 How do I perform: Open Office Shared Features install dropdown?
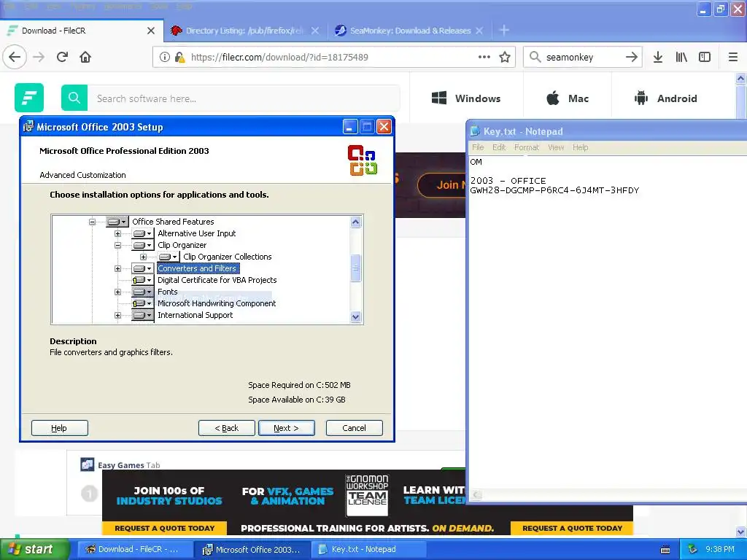[x=117, y=222]
